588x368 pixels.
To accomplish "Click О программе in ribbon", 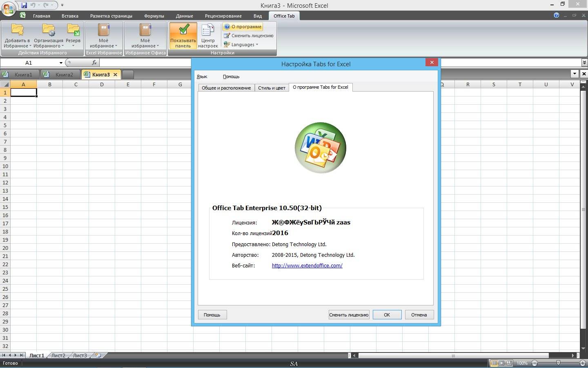I will point(243,27).
